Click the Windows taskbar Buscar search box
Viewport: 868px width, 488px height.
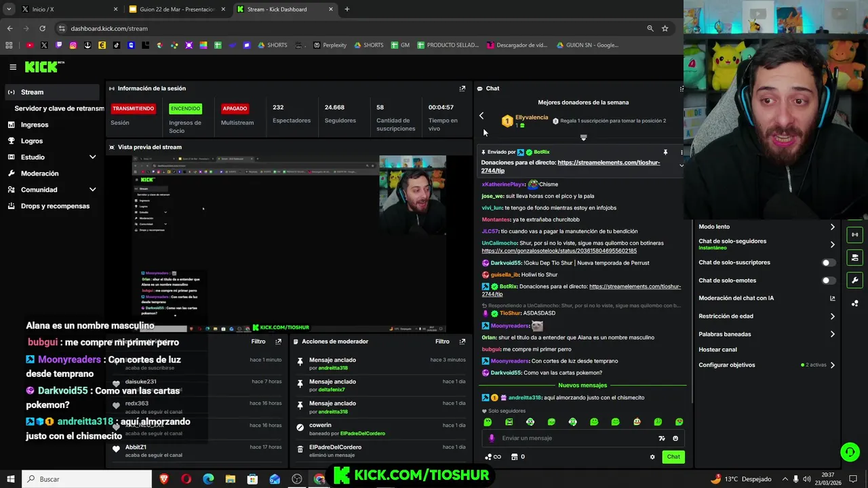click(87, 479)
